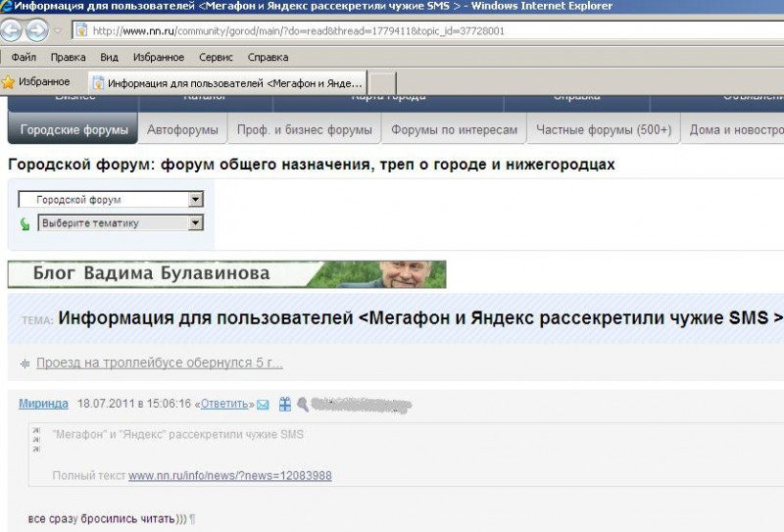Click the Ответить reply link

[224, 404]
